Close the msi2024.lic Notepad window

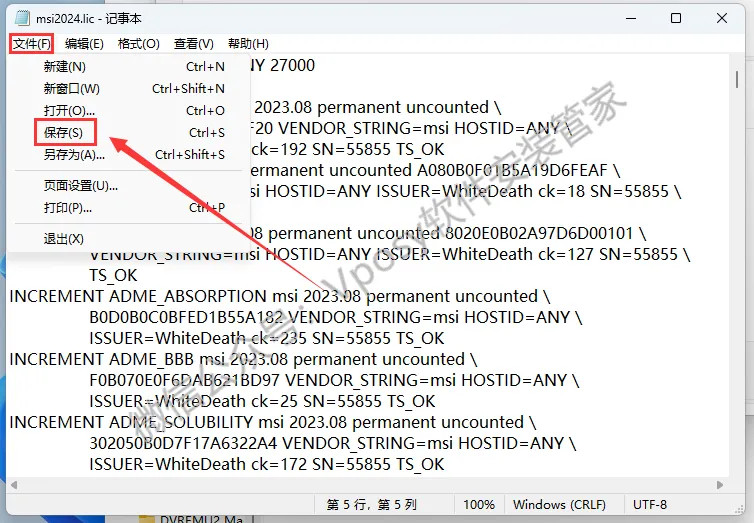click(721, 18)
